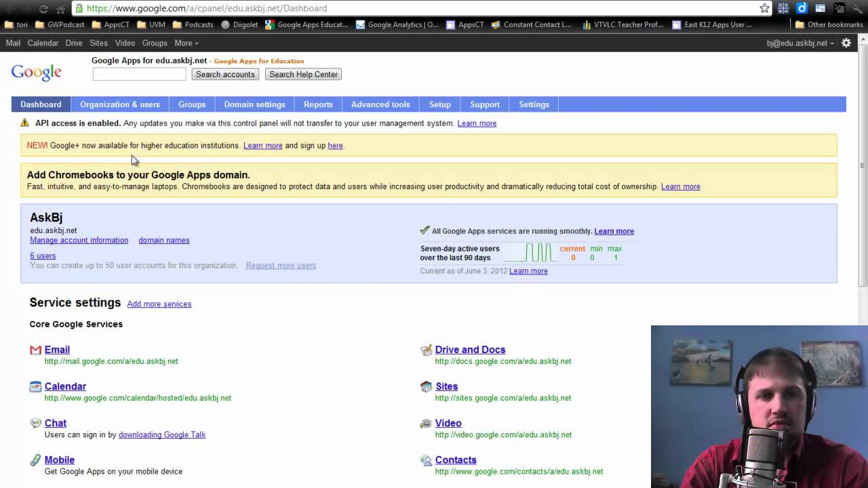Screen dimensions: 868x488
Task: Click the browser address bar URL
Action: 207,8
